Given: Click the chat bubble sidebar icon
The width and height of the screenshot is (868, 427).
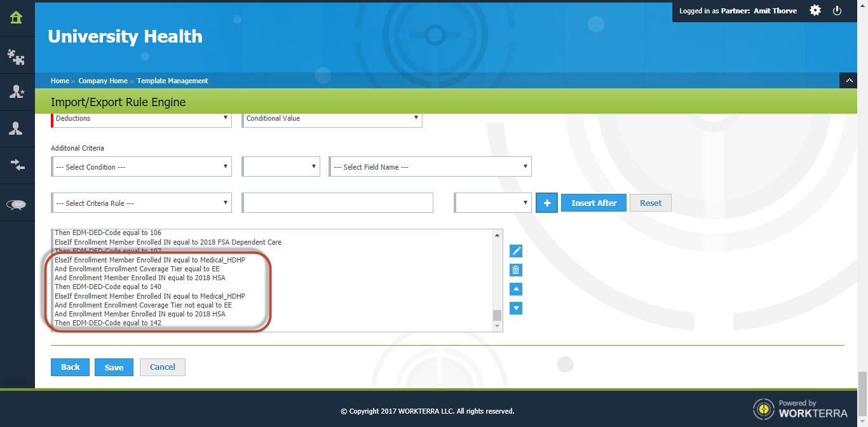Looking at the screenshot, I should (17, 205).
